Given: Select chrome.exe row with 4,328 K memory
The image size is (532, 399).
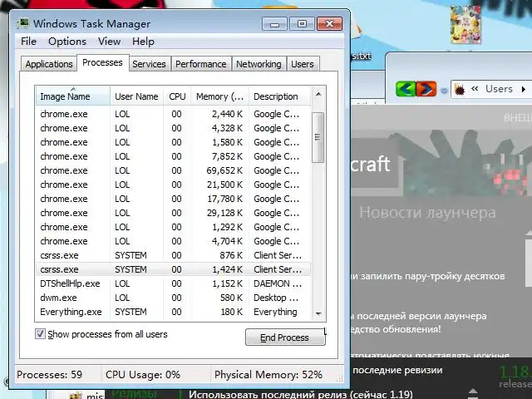Looking at the screenshot, I should 173,128.
